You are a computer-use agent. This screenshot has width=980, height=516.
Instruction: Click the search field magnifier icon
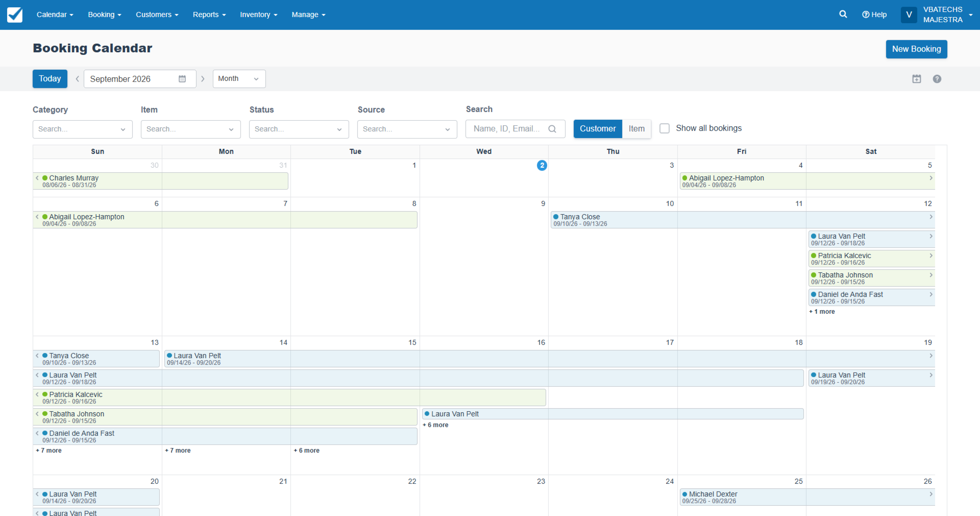point(552,129)
